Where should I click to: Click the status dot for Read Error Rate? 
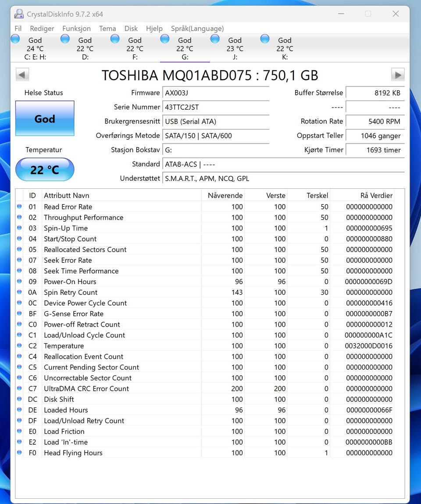point(19,206)
